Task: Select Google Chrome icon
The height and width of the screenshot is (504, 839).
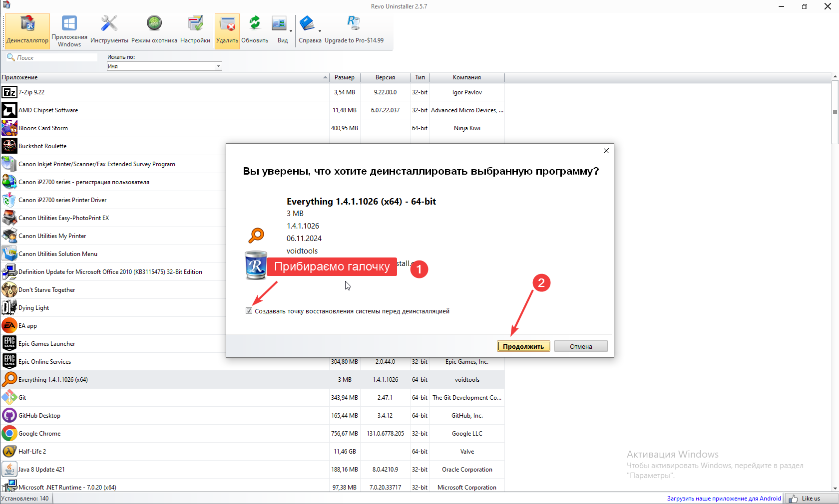Action: (x=9, y=434)
